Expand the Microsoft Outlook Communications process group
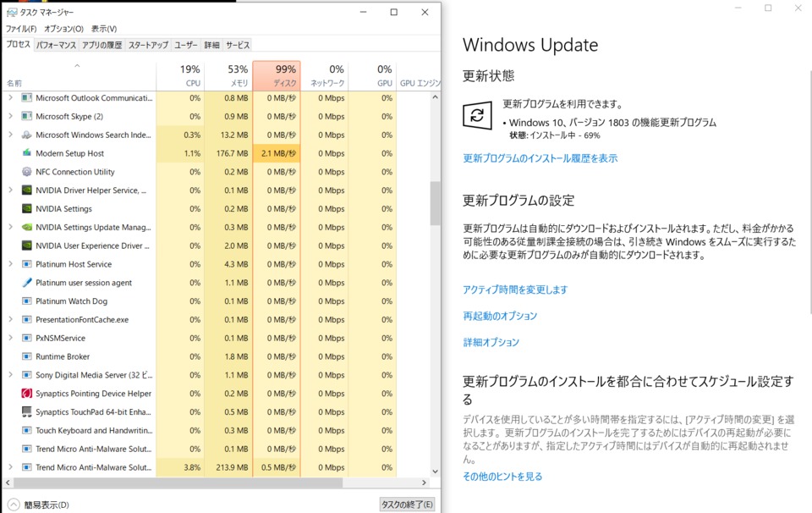This screenshot has height=513, width=812. [x=10, y=97]
